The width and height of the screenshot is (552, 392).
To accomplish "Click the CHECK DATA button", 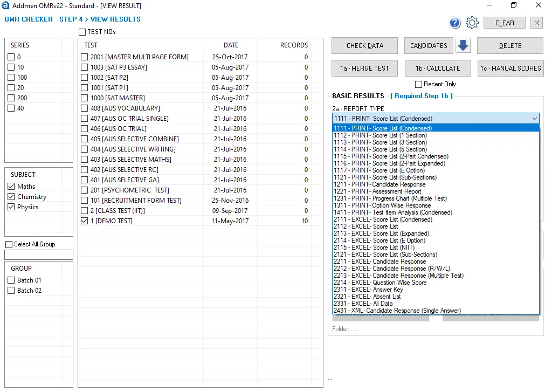I will 365,46.
